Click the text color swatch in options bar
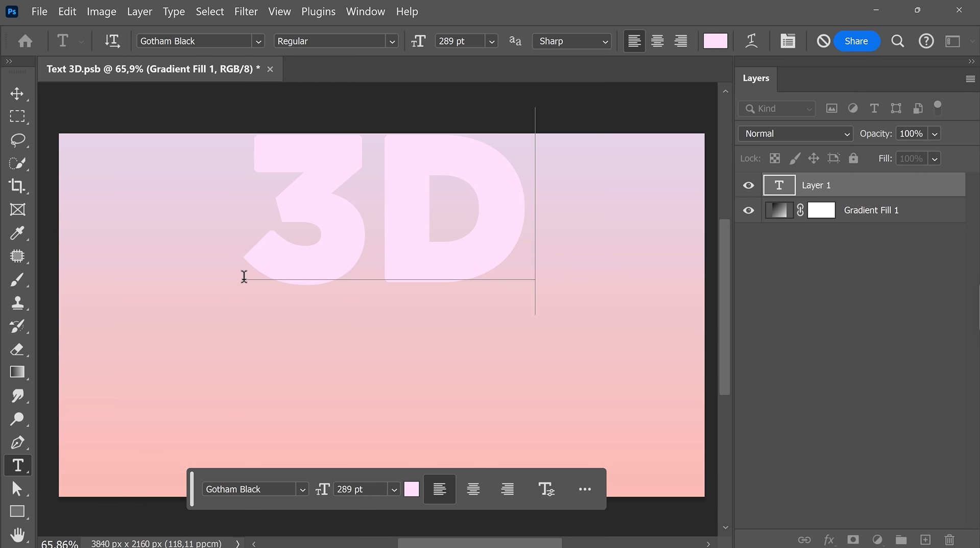This screenshot has height=548, width=980. [715, 41]
